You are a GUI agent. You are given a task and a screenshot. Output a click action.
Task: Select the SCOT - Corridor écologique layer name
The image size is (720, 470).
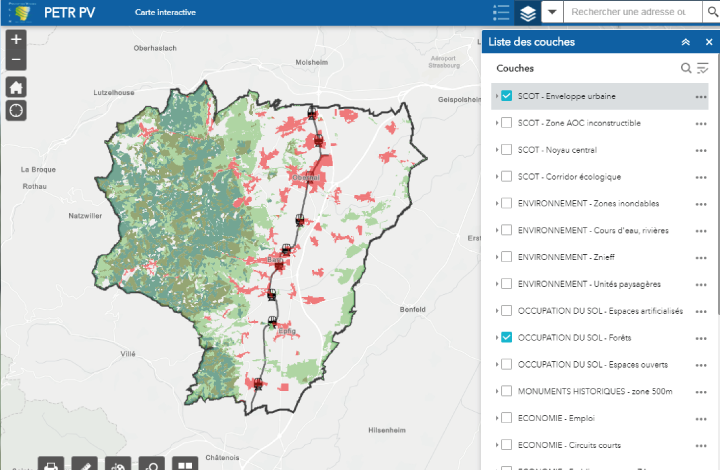pyautogui.click(x=569, y=177)
